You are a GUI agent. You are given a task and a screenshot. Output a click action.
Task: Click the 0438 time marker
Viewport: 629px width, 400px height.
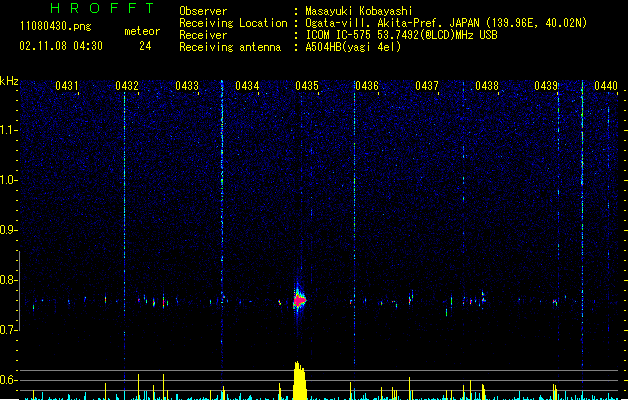[x=487, y=86]
